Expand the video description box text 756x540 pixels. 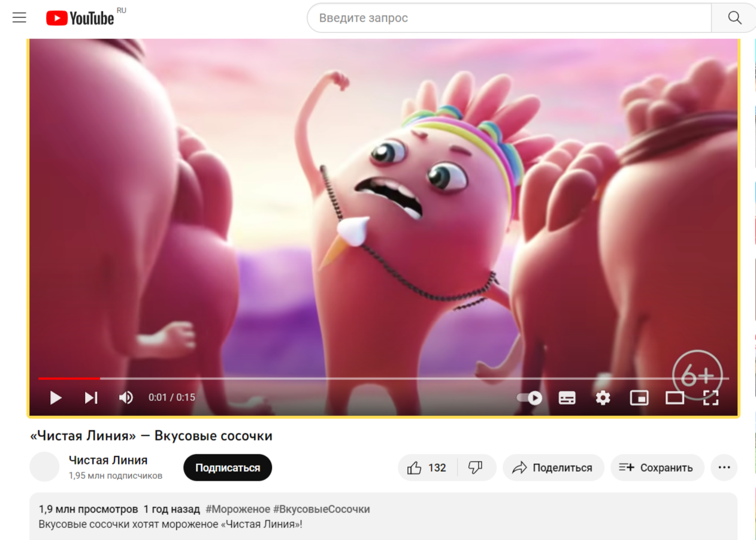383,517
